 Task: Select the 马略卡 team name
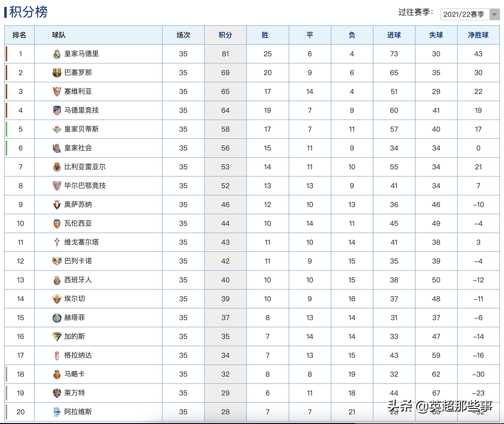(x=75, y=374)
